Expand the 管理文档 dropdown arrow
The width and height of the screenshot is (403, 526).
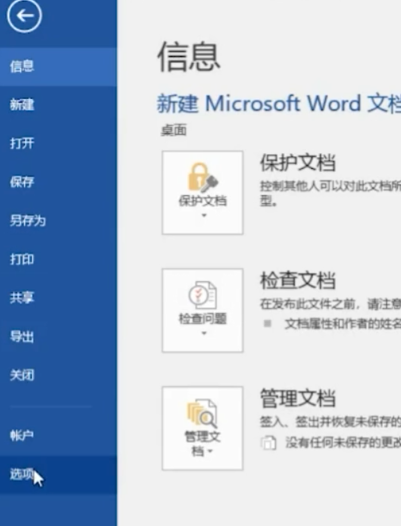click(x=210, y=452)
